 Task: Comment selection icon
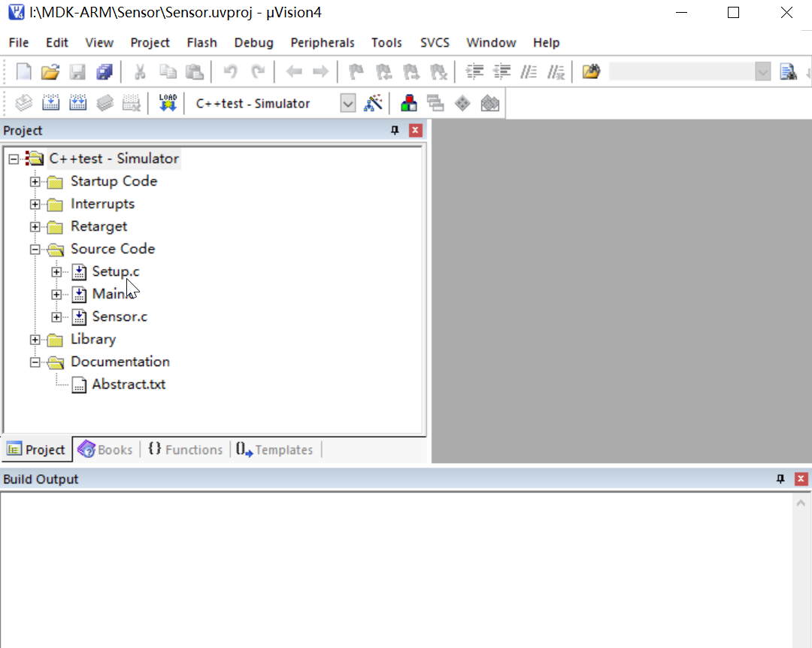click(529, 71)
